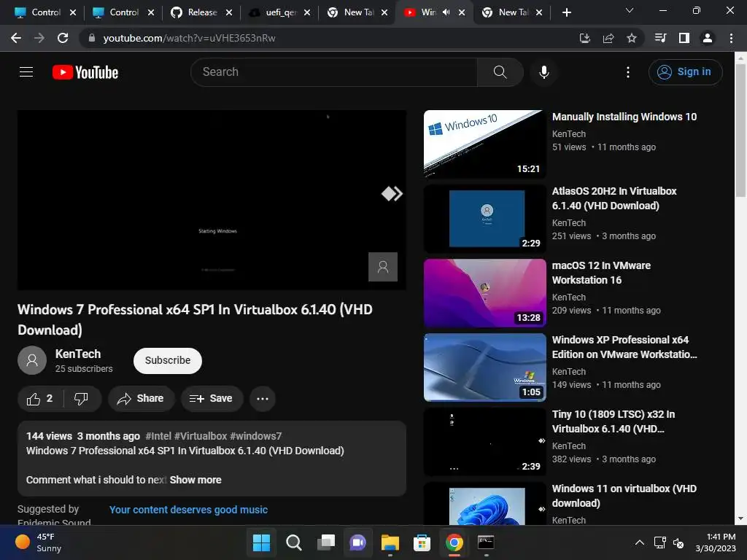
Task: Bookmark this page with star icon
Action: click(632, 38)
